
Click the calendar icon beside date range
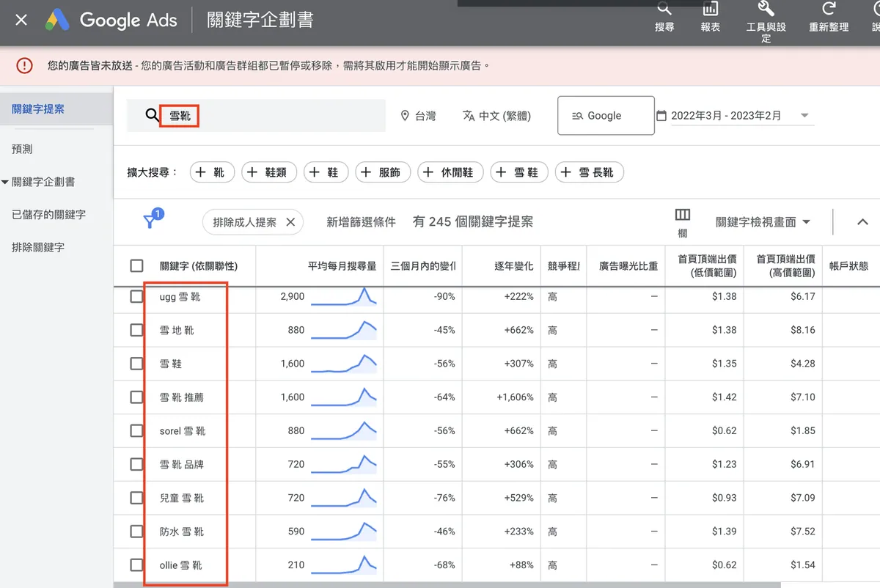[x=661, y=116]
